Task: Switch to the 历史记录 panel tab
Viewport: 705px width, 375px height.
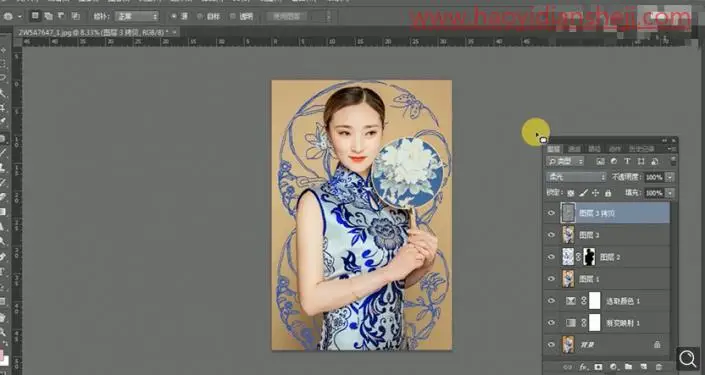Action: 642,149
